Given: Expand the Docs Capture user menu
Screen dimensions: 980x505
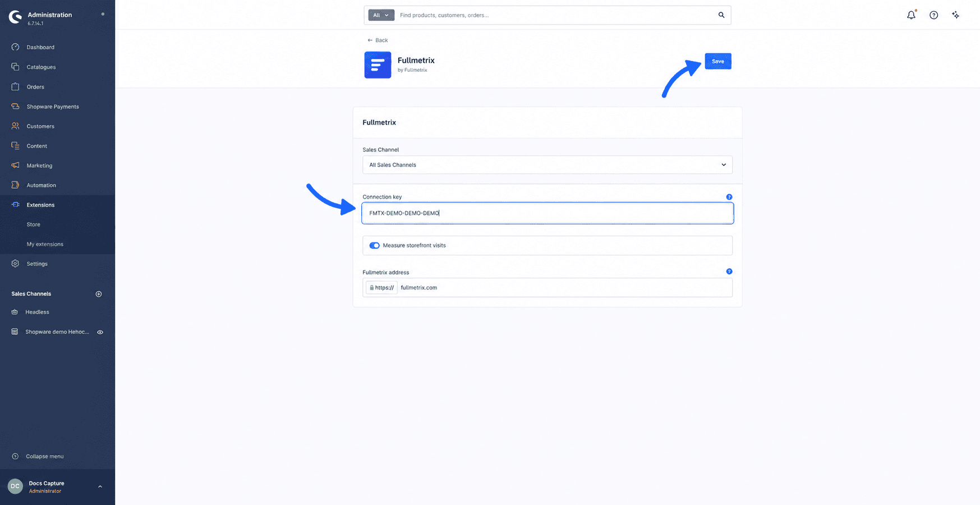Looking at the screenshot, I should pos(100,486).
